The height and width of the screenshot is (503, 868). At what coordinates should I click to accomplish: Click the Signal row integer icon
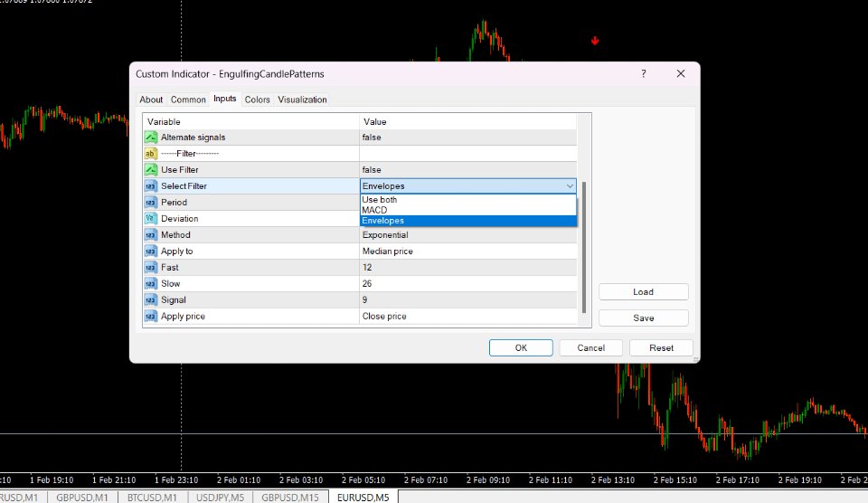pos(151,299)
